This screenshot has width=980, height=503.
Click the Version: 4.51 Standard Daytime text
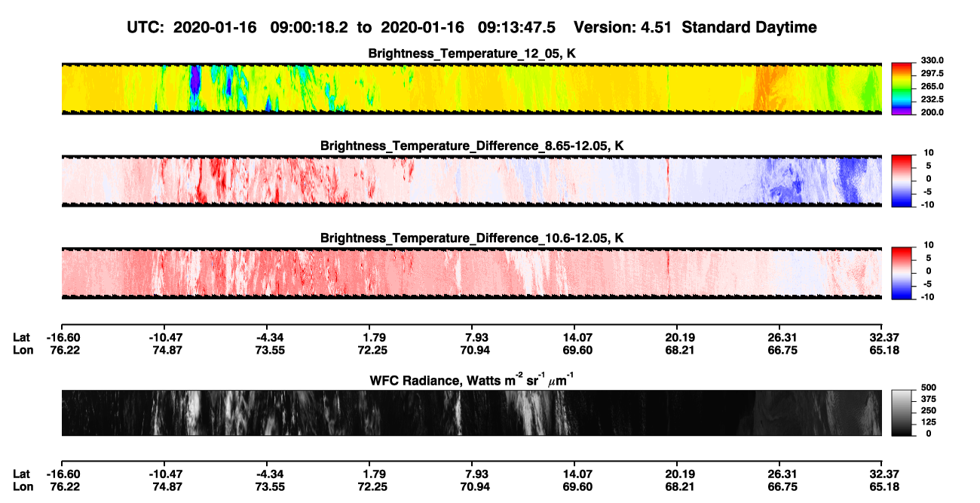pyautogui.click(x=695, y=27)
